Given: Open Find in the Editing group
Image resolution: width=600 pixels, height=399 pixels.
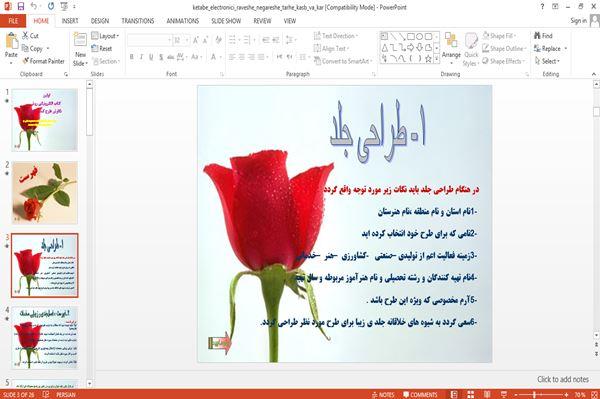Looking at the screenshot, I should [x=543, y=36].
